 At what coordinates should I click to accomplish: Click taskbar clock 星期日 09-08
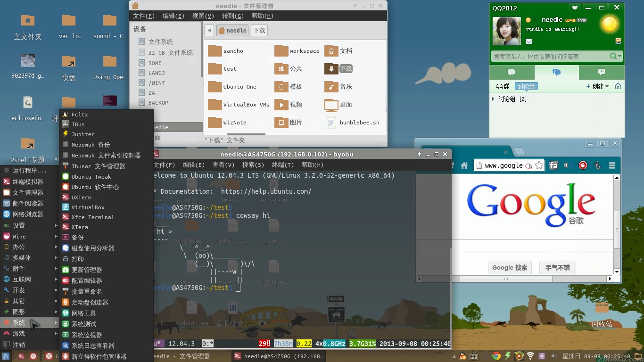596,356
